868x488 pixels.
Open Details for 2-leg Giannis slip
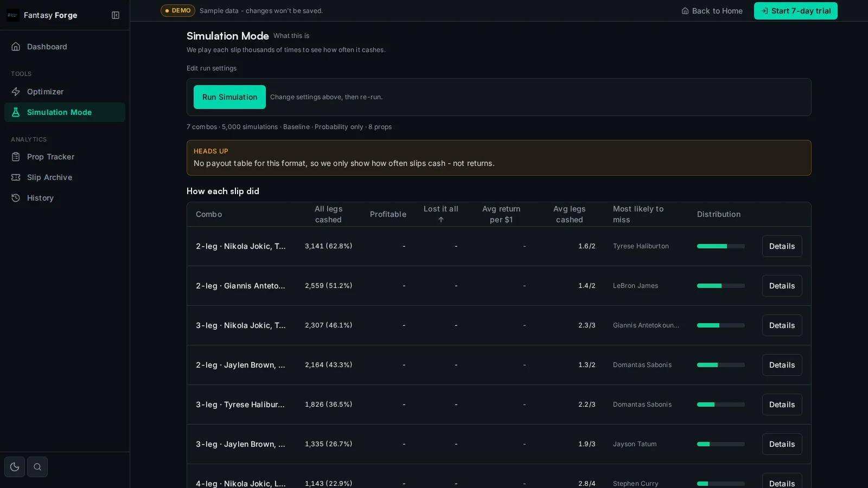point(782,286)
